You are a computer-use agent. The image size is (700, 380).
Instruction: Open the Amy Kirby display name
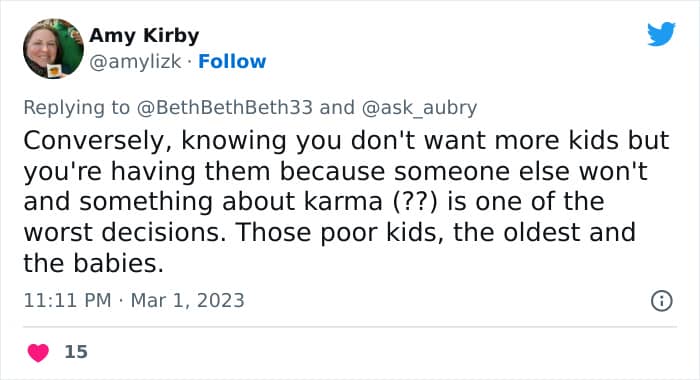pyautogui.click(x=144, y=36)
